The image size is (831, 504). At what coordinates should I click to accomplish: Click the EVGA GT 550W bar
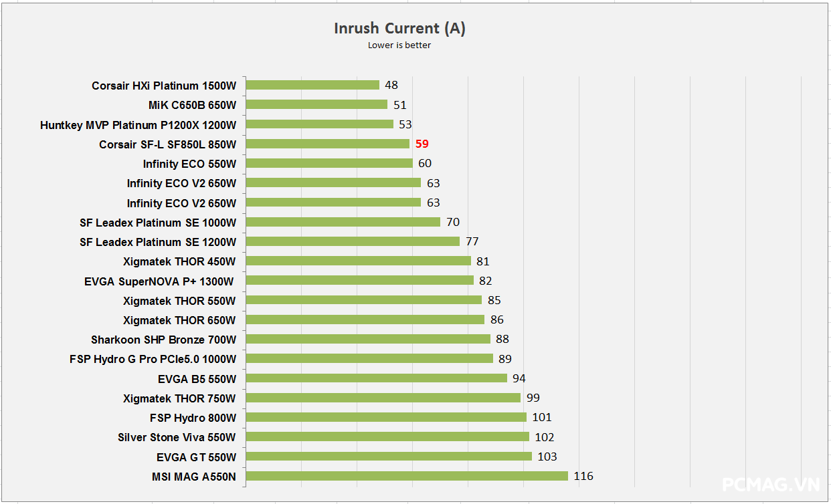[x=389, y=457]
